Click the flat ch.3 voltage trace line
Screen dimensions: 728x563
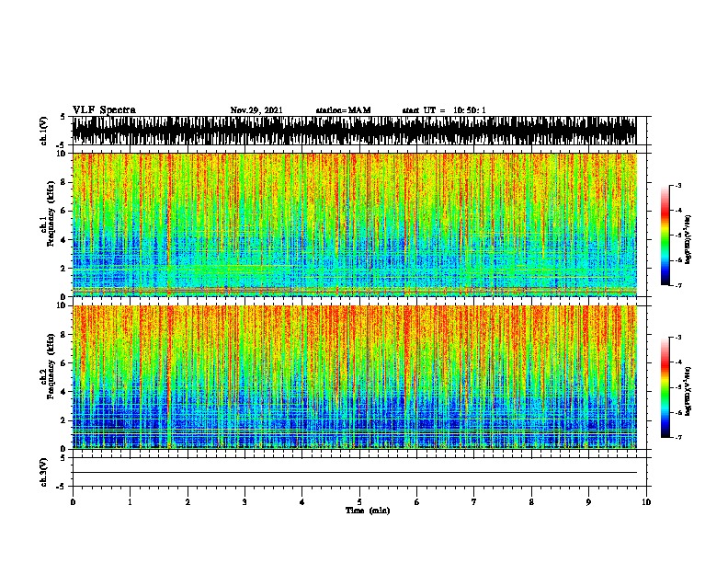click(354, 473)
